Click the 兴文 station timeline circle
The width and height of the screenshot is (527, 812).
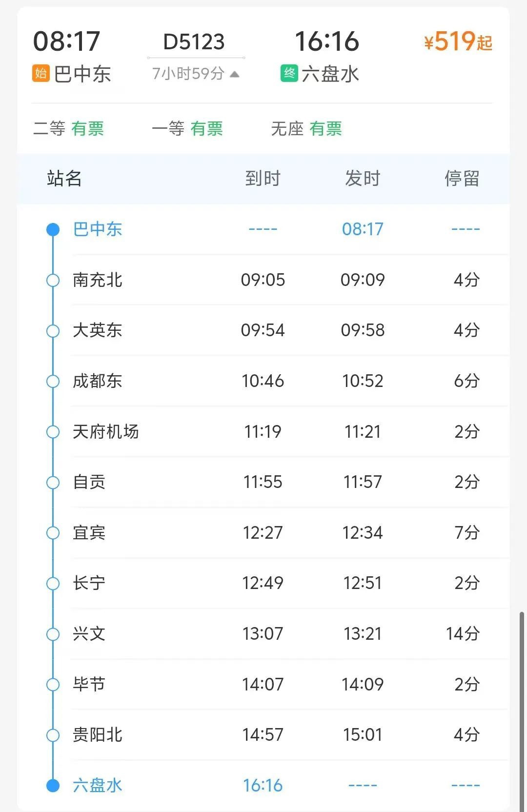click(x=53, y=634)
